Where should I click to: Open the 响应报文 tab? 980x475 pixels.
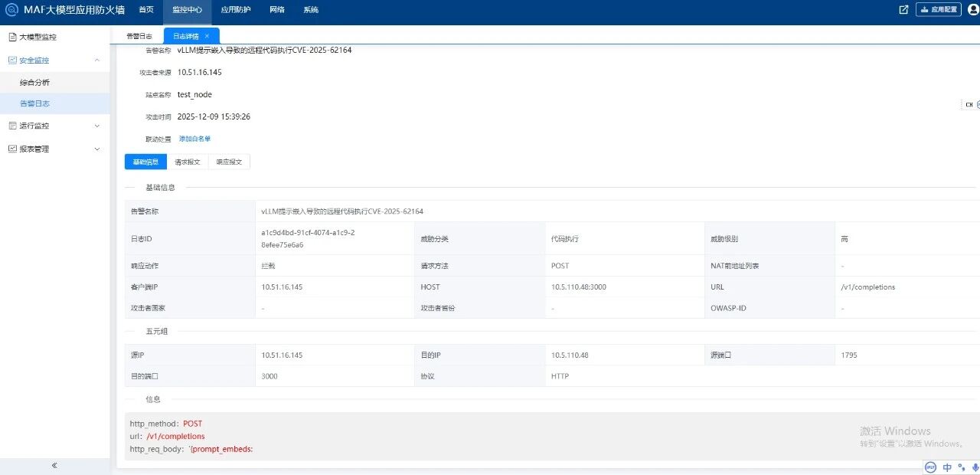pyautogui.click(x=229, y=162)
